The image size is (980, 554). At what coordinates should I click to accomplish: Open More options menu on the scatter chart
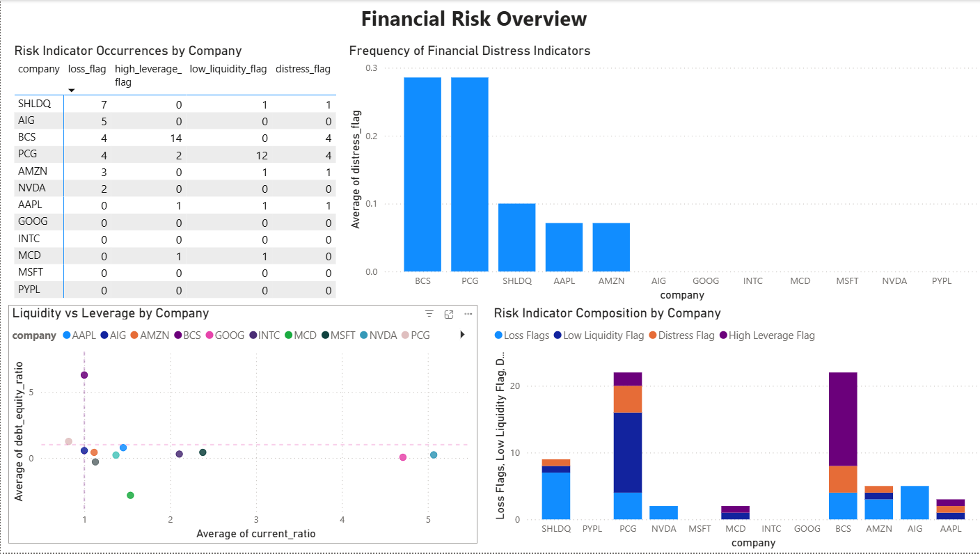coord(467,313)
